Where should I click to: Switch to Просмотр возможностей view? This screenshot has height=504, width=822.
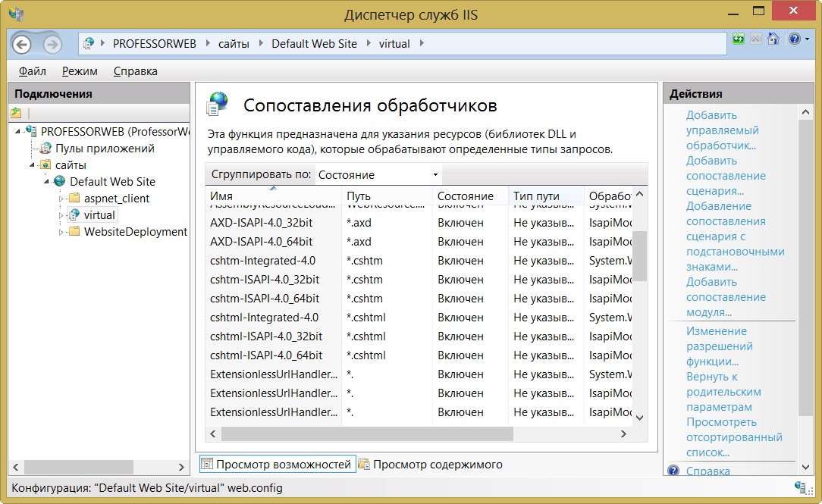[278, 464]
